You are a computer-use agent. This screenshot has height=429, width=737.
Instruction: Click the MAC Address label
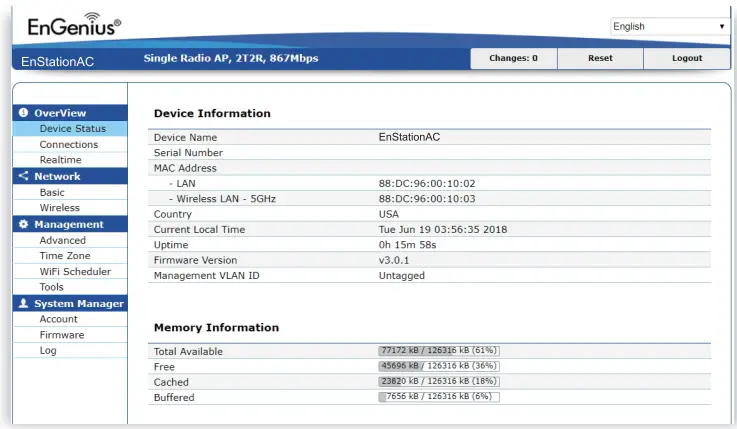pyautogui.click(x=185, y=168)
